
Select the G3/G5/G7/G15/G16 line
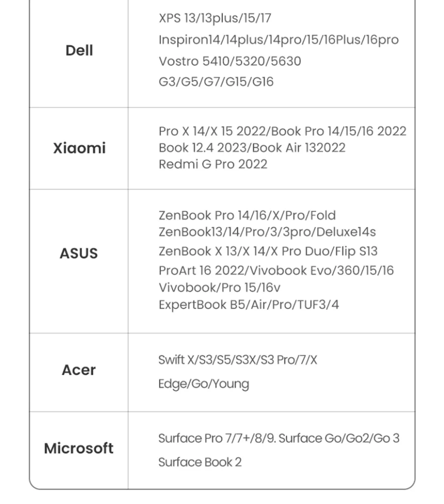point(216,82)
